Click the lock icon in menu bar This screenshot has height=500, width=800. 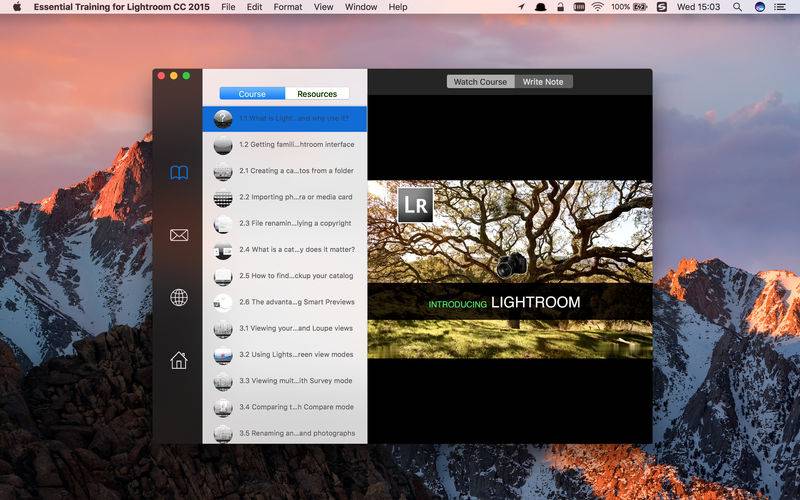point(560,7)
